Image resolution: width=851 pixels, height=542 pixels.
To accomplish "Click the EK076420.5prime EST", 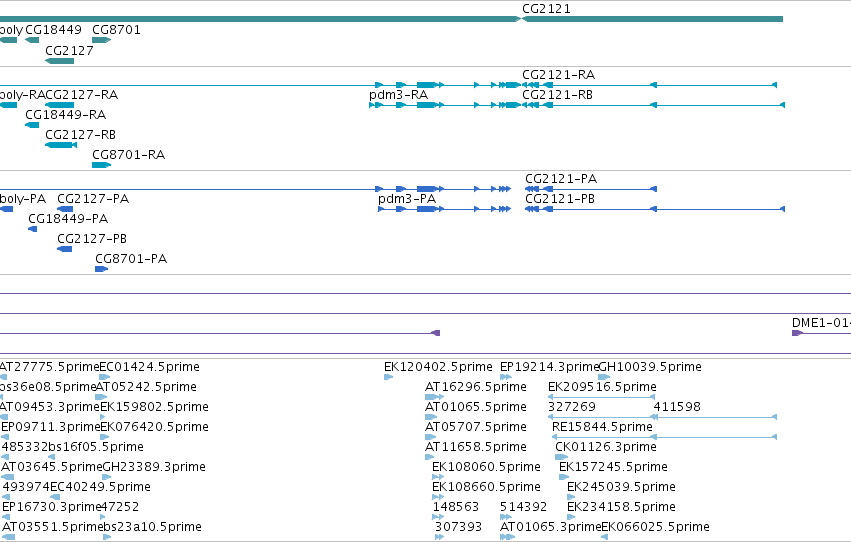I will click(105, 437).
